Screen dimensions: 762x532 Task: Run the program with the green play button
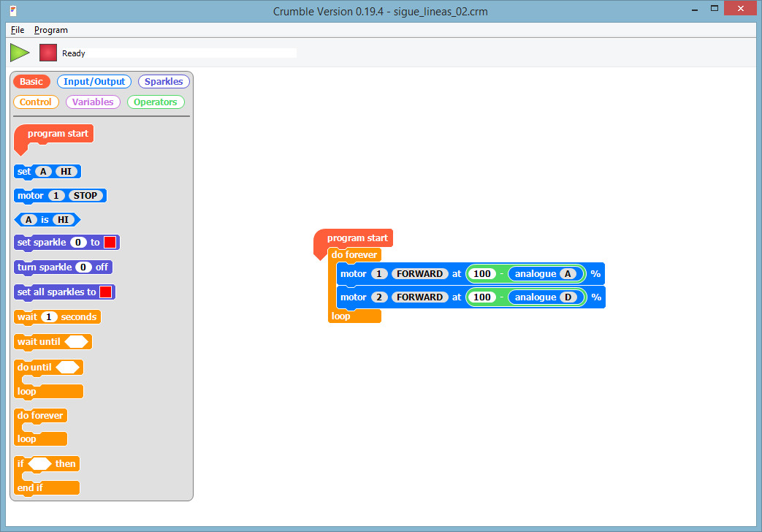click(x=19, y=53)
